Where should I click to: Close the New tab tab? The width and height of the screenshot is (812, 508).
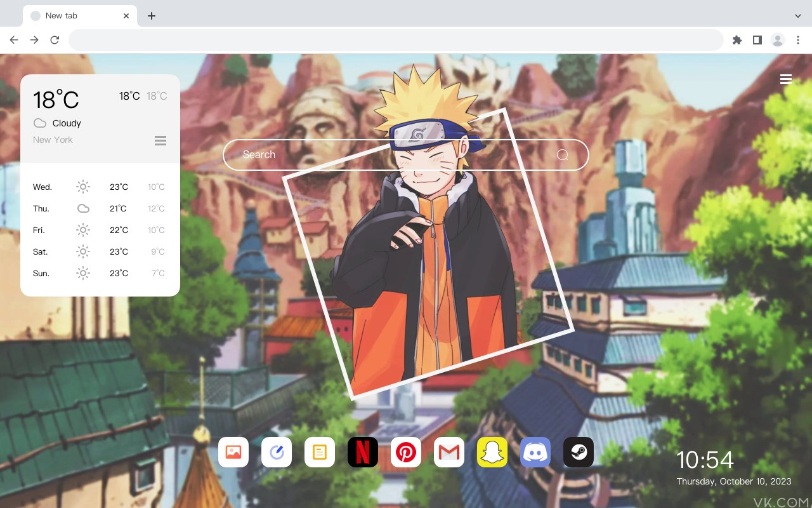[x=126, y=16]
